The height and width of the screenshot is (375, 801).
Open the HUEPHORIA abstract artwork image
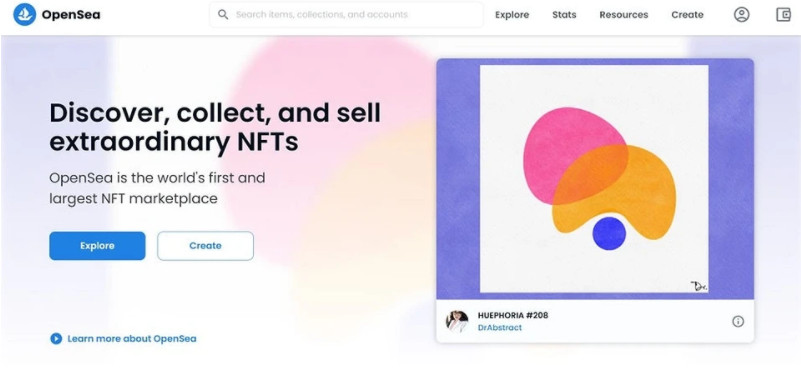[x=594, y=179]
